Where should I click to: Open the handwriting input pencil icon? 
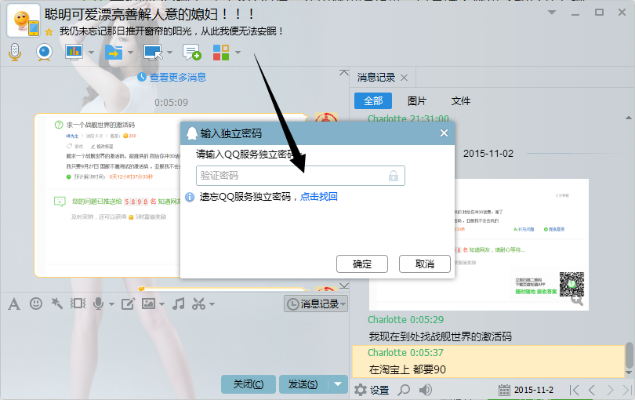[x=128, y=304]
